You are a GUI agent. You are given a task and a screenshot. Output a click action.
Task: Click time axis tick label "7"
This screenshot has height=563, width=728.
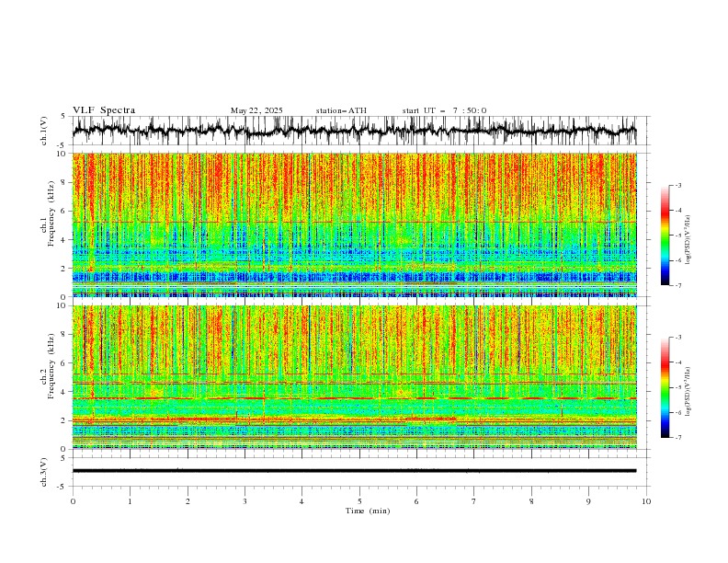click(474, 501)
